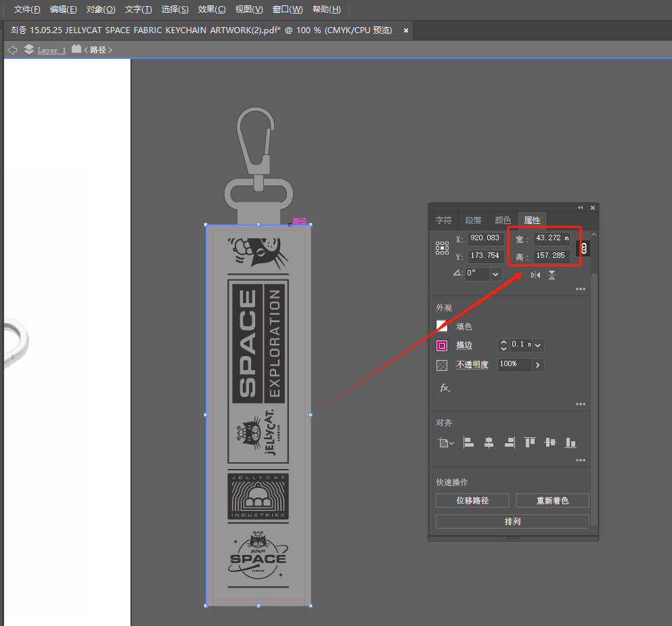Image resolution: width=672 pixels, height=626 pixels.
Task: Open the 文字(T) menu
Action: pyautogui.click(x=139, y=9)
